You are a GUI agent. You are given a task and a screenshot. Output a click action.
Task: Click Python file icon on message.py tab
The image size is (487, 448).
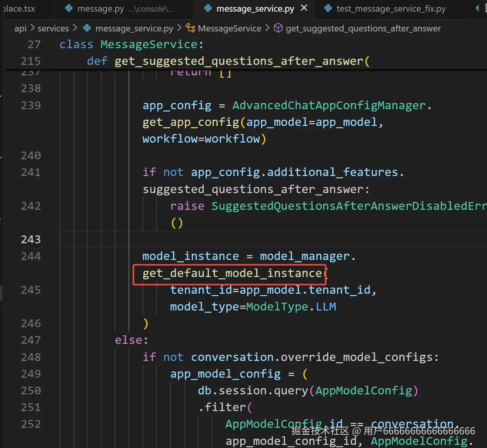[69, 8]
